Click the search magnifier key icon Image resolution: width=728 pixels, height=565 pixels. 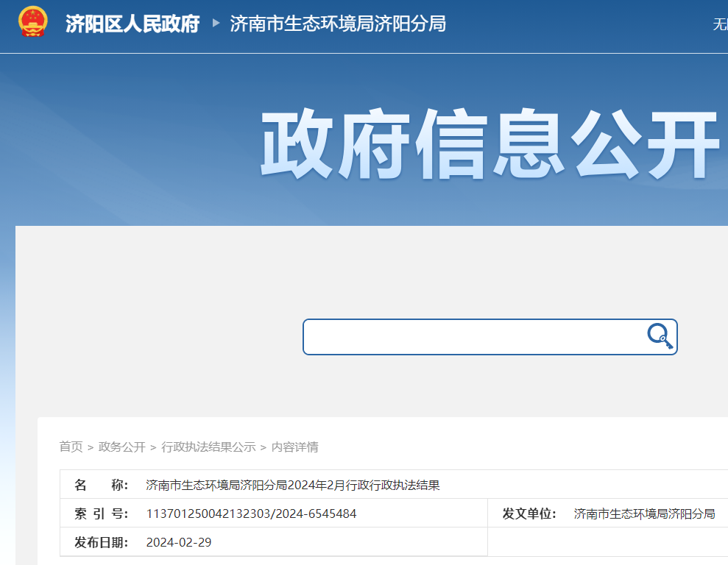pyautogui.click(x=660, y=336)
